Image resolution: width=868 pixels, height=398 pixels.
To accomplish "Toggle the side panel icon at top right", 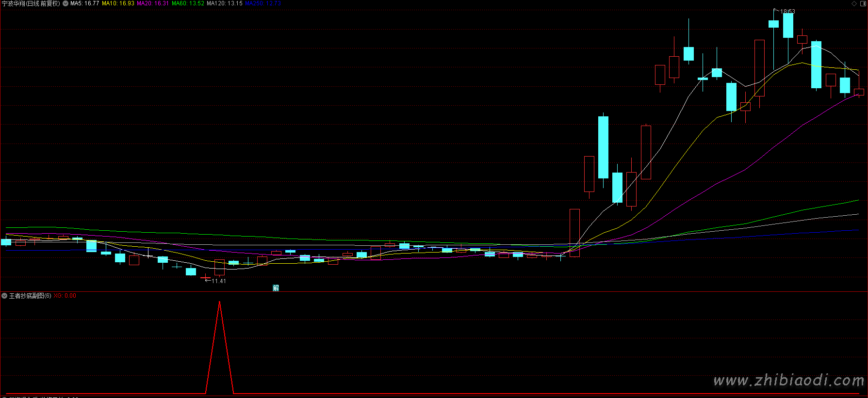I will click(863, 3).
